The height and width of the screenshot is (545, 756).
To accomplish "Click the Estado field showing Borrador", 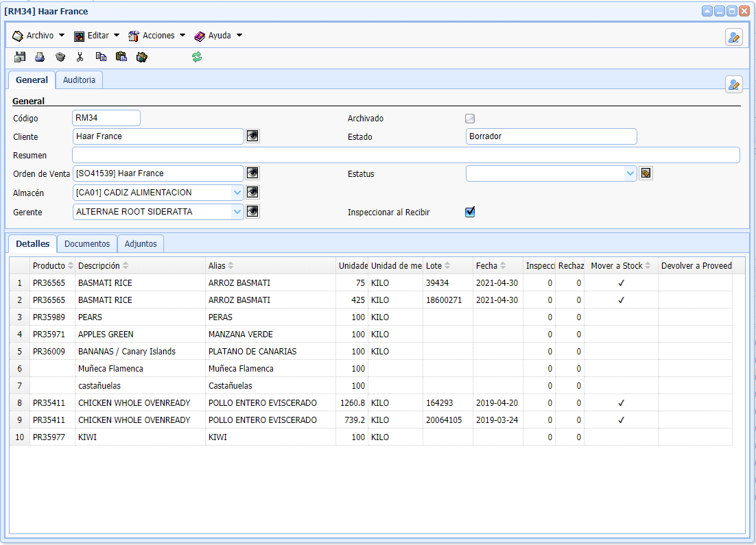I will (552, 136).
